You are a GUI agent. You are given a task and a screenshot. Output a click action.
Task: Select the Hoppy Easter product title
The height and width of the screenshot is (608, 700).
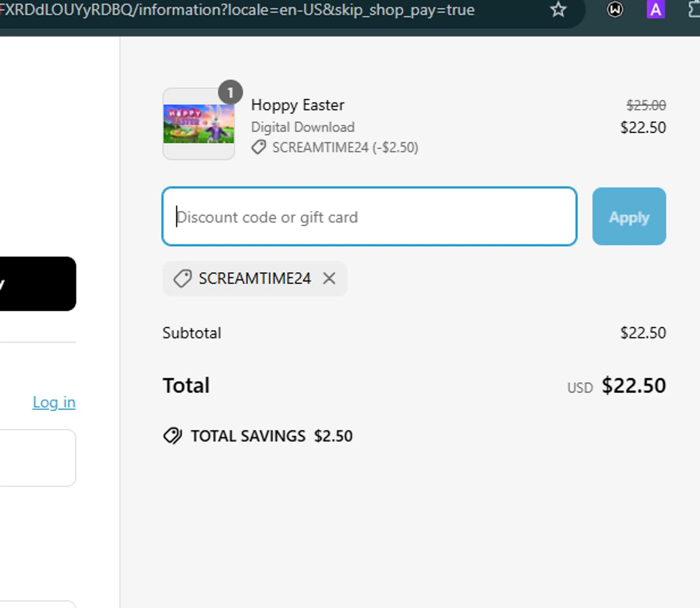298,105
